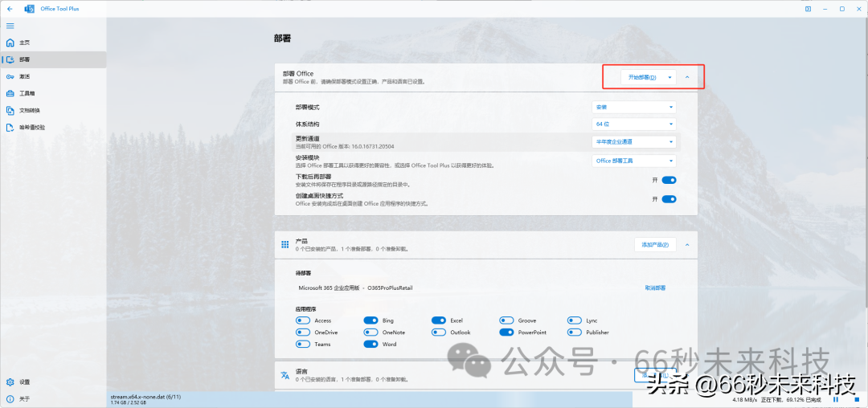
Task: Disable the PowerPoint application toggle
Action: pyautogui.click(x=506, y=333)
